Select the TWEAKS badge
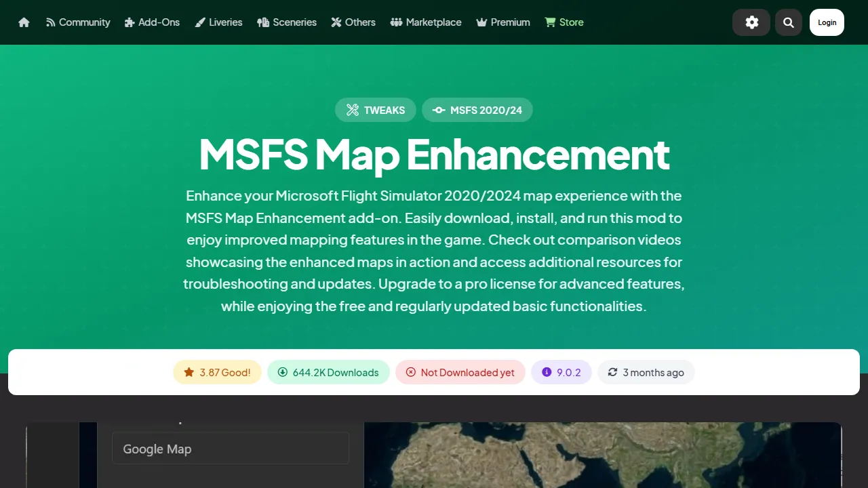 (x=376, y=110)
